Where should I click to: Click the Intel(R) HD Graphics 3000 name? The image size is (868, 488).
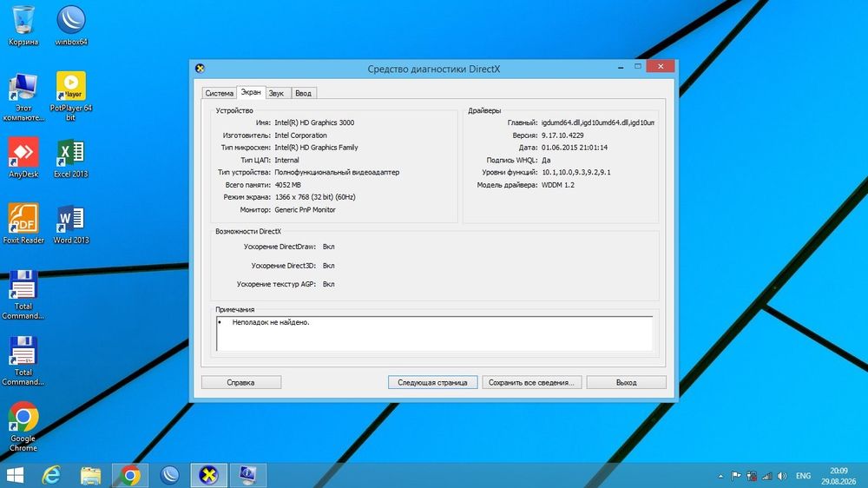coord(314,123)
